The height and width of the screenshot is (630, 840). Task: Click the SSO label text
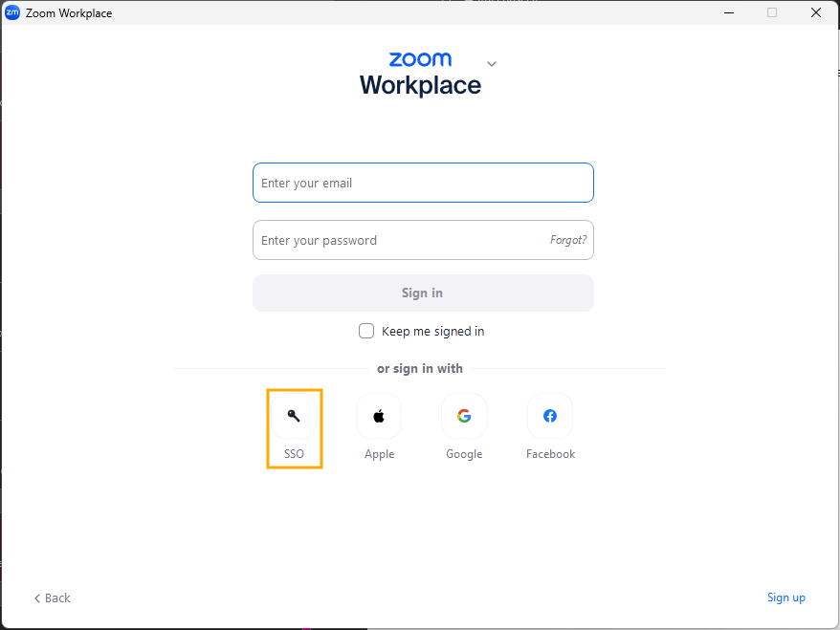(x=294, y=454)
